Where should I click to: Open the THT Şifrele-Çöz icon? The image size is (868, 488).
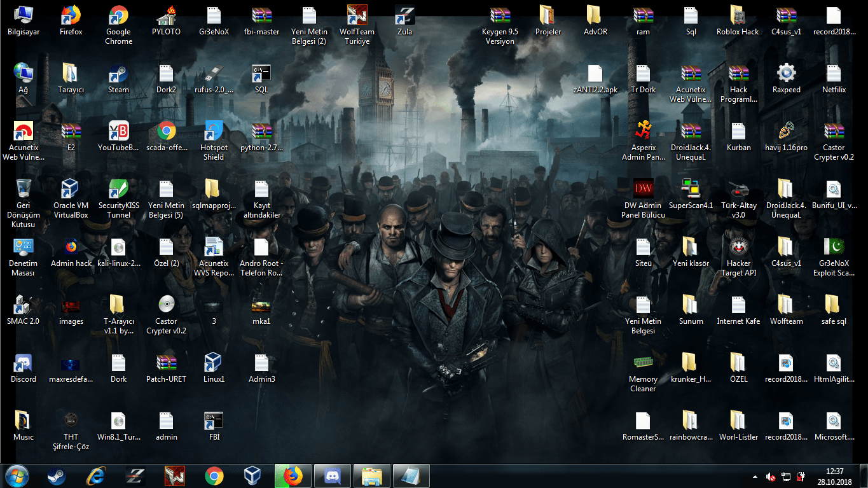pyautogui.click(x=71, y=431)
